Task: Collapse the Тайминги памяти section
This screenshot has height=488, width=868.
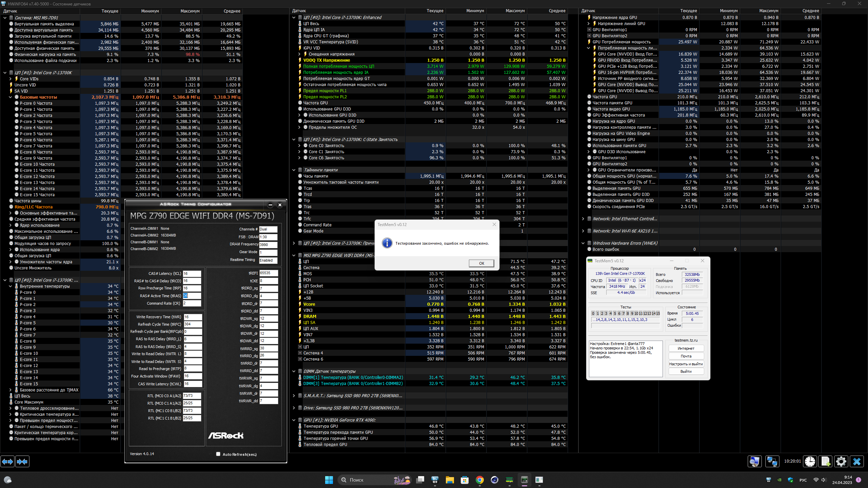Action: [294, 170]
